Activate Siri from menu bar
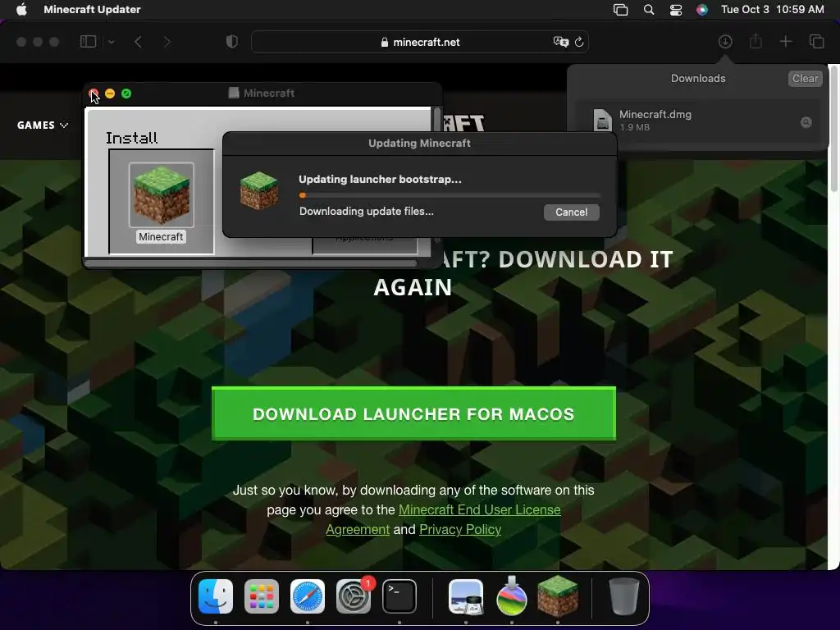840x630 pixels. coord(702,10)
